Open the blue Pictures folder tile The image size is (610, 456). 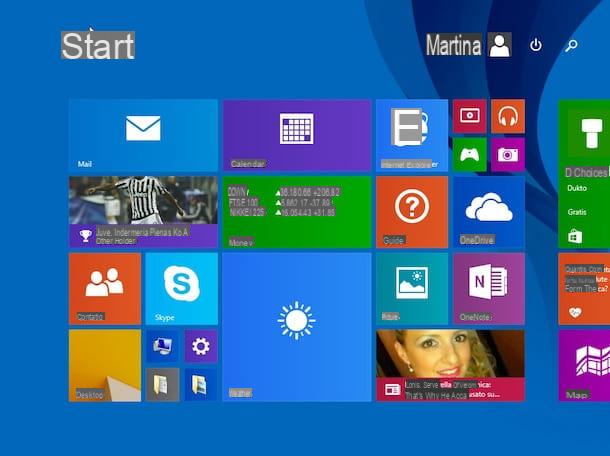[x=201, y=384]
